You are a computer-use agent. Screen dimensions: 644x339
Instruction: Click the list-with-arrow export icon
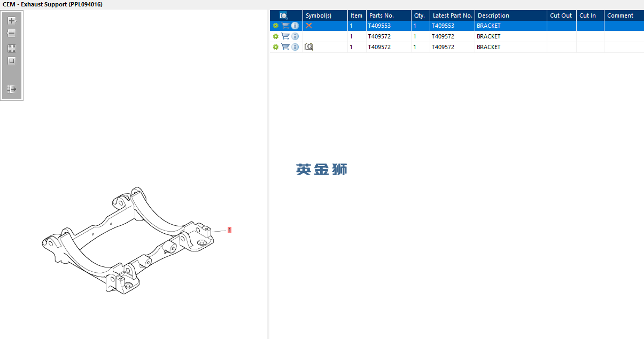(12, 89)
